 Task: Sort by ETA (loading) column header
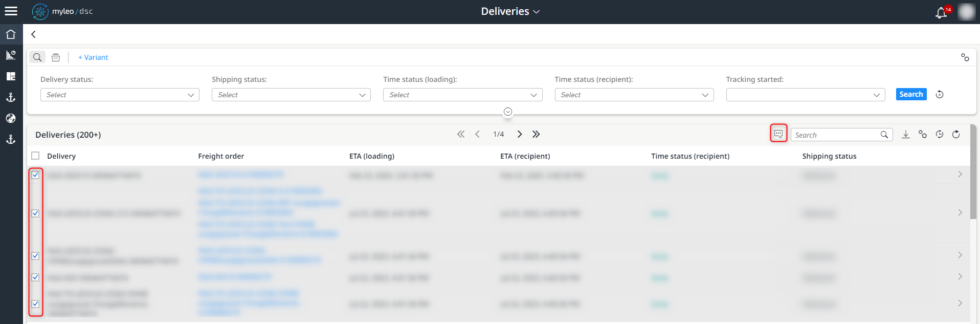point(372,156)
